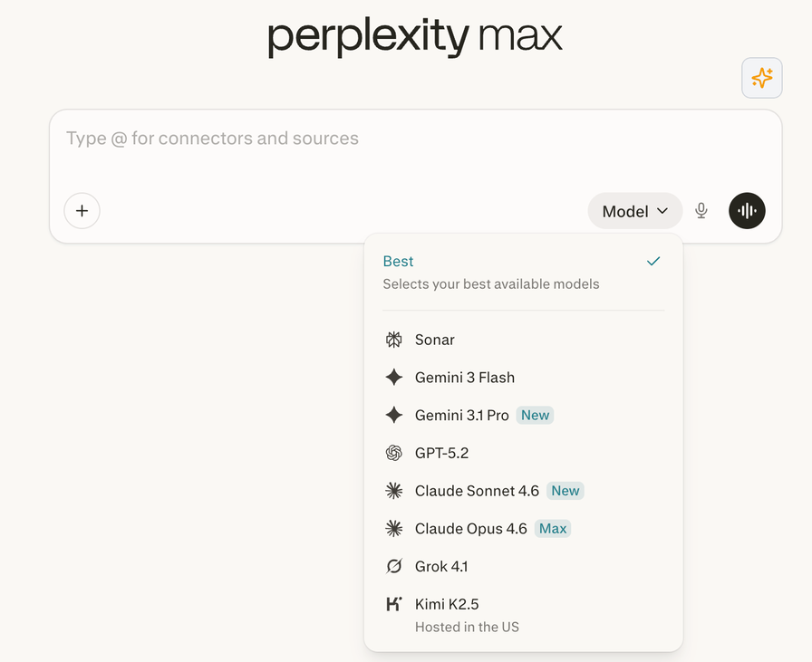
Task: Toggle the Best option checkmark
Action: pyautogui.click(x=653, y=261)
